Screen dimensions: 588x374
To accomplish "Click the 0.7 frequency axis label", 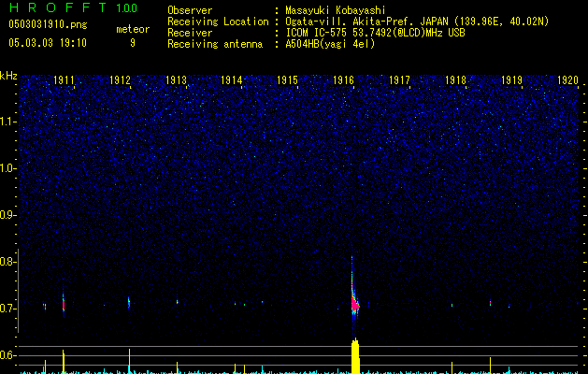I will (8, 309).
